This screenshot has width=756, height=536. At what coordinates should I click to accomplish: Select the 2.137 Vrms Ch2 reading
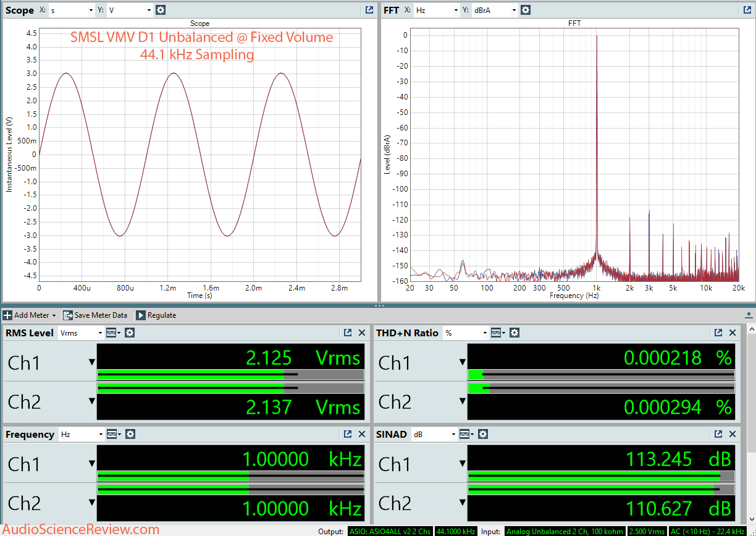[303, 407]
